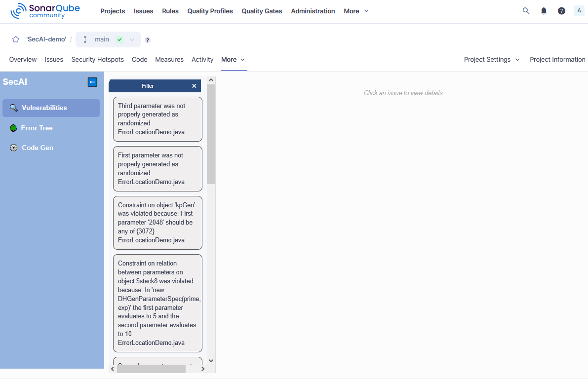The width and height of the screenshot is (588, 379).
Task: Click horizontal scroll left arrow
Action: 112,369
